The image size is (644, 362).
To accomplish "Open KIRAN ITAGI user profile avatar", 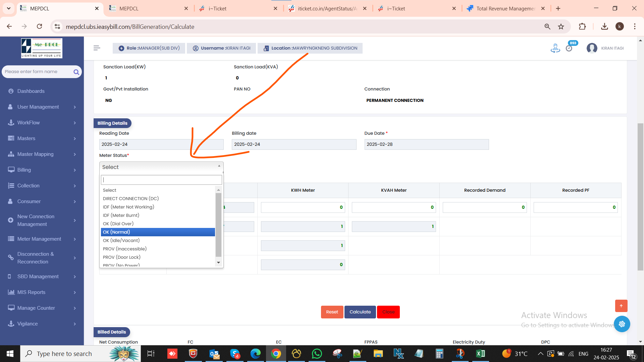I will (592, 48).
